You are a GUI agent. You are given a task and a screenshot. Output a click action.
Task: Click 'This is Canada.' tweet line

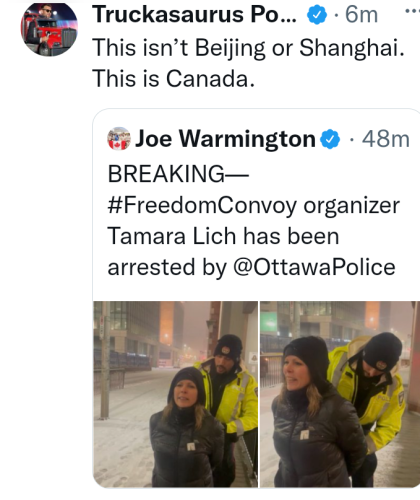(174, 79)
